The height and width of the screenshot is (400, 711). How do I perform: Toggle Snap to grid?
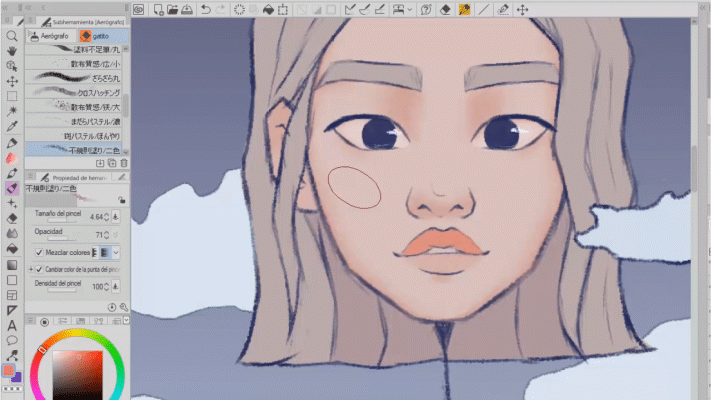(x=380, y=10)
